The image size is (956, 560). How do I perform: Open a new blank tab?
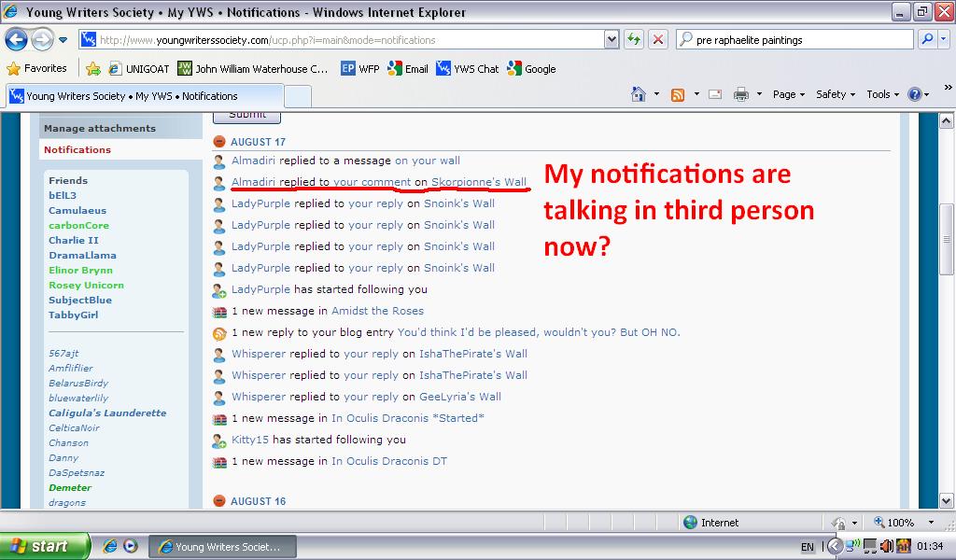[298, 97]
